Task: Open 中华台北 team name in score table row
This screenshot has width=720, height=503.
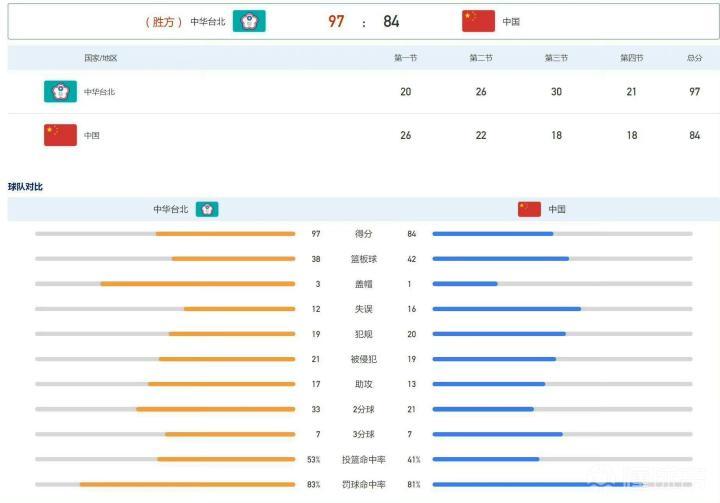Action: click(99, 92)
